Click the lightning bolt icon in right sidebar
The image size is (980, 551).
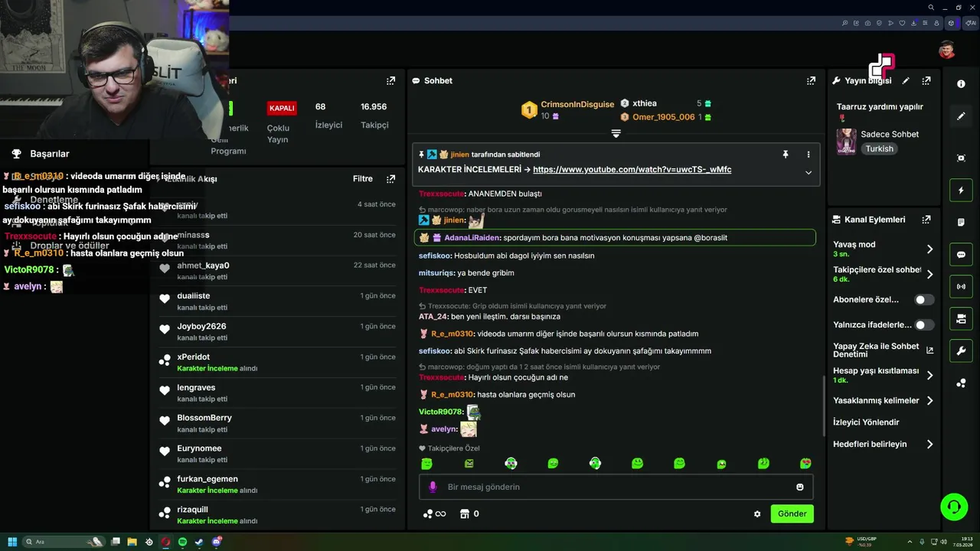point(961,191)
